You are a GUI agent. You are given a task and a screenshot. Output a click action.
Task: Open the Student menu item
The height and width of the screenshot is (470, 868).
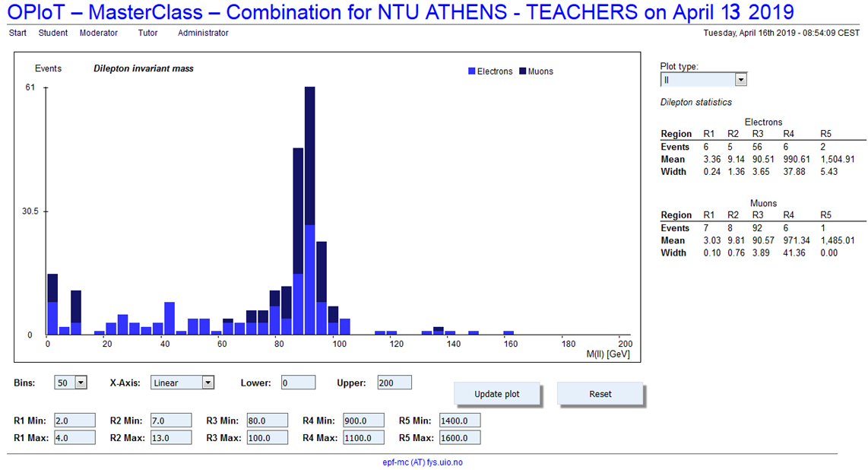pos(53,33)
